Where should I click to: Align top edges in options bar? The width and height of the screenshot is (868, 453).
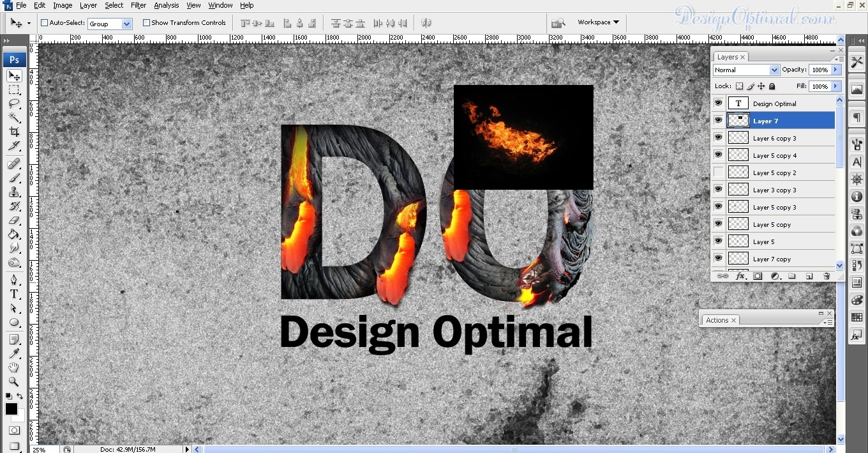(244, 23)
